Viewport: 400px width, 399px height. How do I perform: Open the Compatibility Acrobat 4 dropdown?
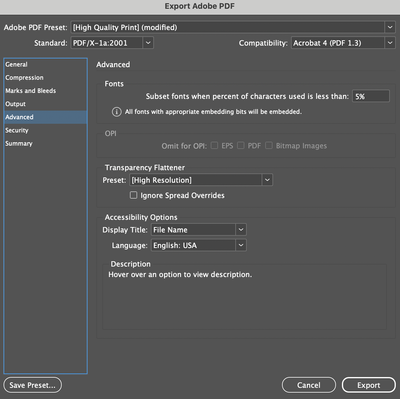point(343,43)
